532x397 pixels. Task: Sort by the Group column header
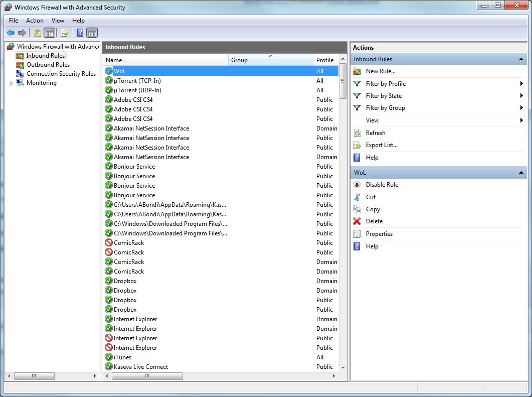point(271,60)
